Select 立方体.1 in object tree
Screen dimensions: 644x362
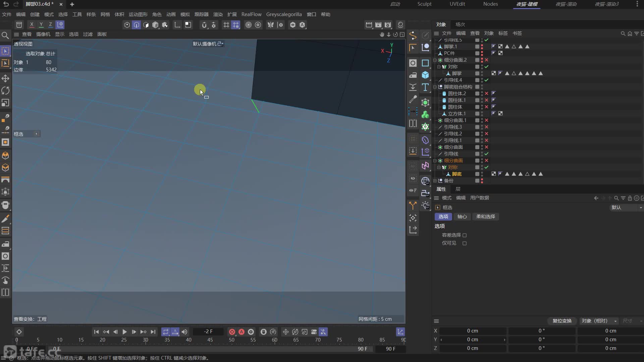pyautogui.click(x=457, y=114)
